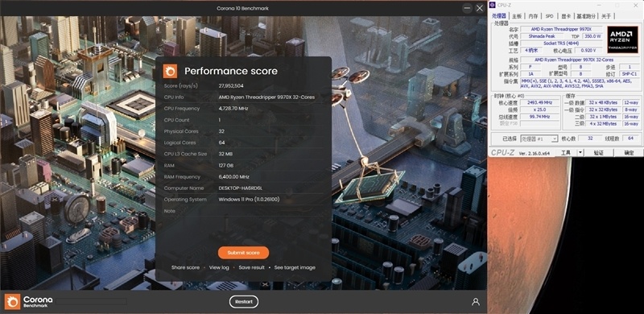The image size is (644, 314).
Task: Click the 验证 validate button in CPU-Z
Action: [x=599, y=152]
